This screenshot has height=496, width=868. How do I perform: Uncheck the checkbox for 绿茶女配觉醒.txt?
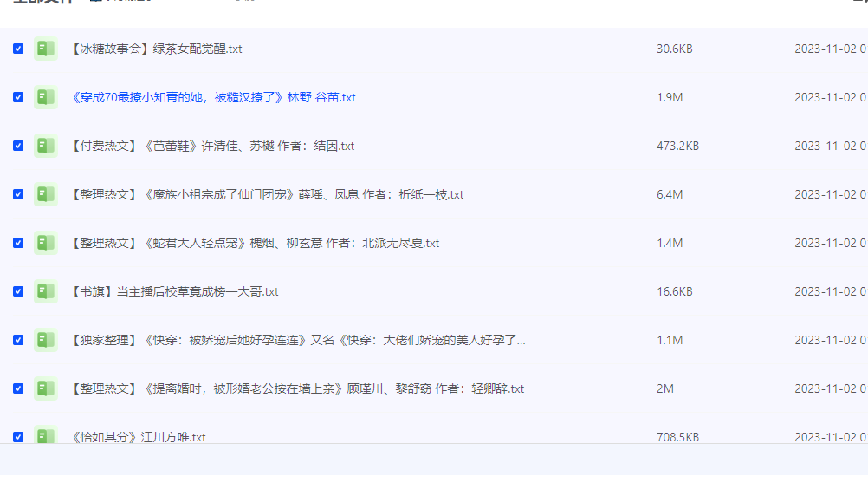coord(18,49)
